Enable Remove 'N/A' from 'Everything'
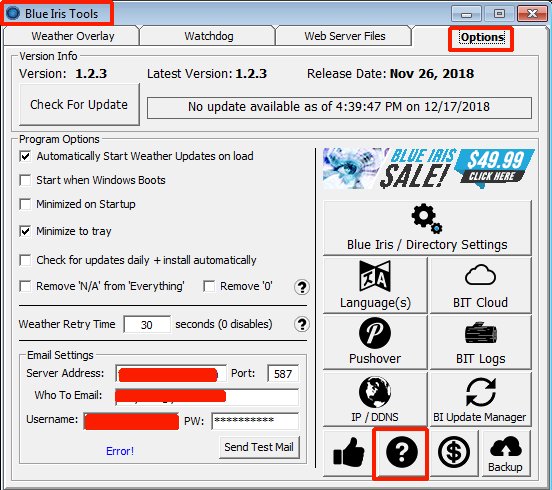The height and width of the screenshot is (490, 552). [x=25, y=286]
